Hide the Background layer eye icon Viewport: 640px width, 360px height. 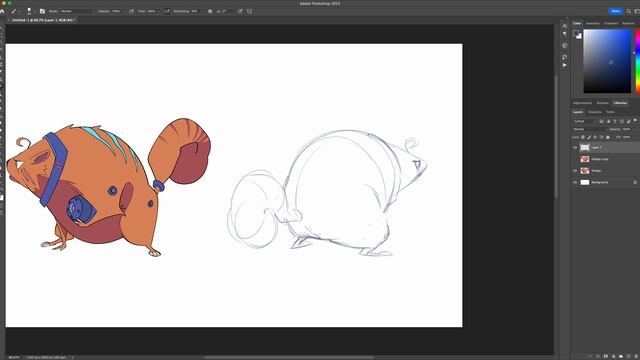576,182
